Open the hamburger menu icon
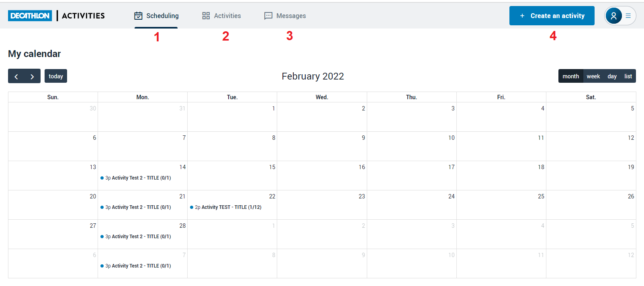The image size is (644, 286). [628, 16]
